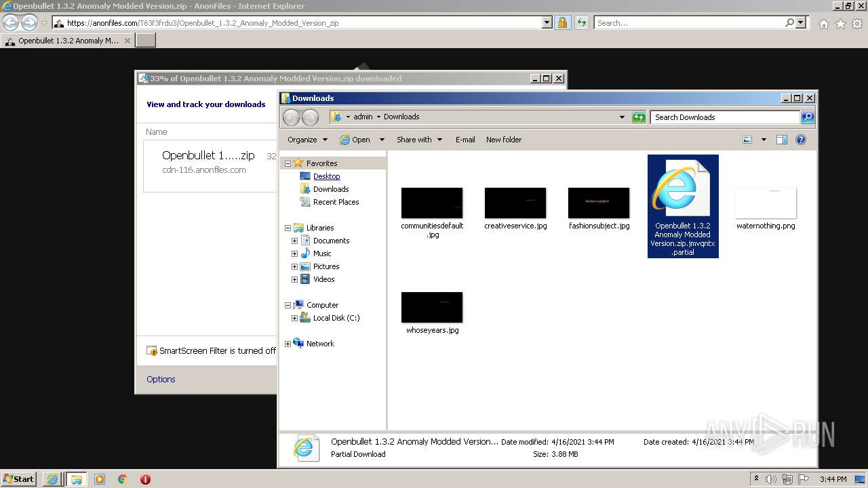Toggle the preview pane icon
Viewport: 868px width, 488px height.
782,140
